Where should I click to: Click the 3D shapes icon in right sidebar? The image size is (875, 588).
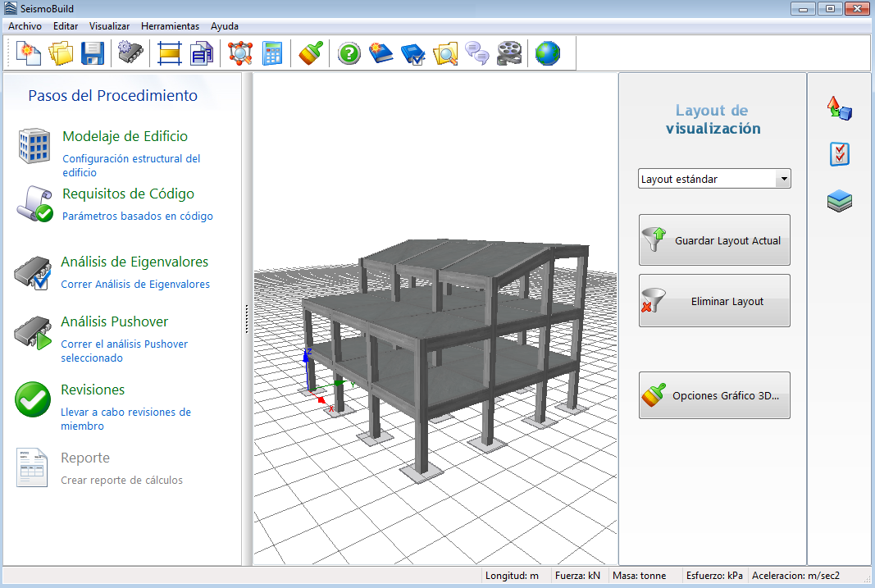(839, 108)
